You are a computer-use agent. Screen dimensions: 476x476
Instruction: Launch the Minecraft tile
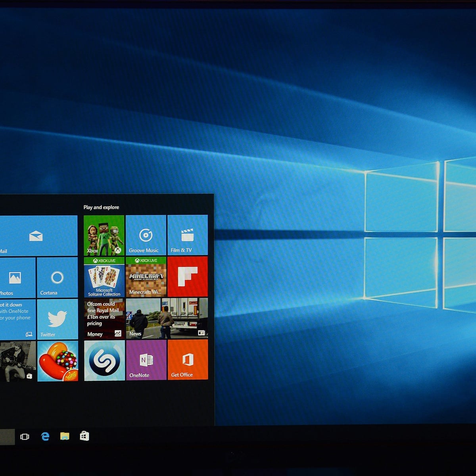pos(146,277)
